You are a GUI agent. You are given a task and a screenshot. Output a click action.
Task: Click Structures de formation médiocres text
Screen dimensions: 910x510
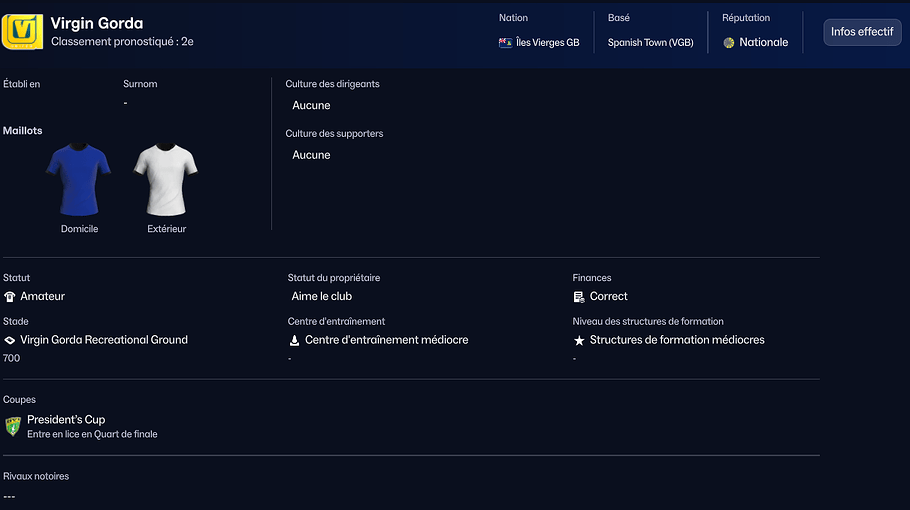coord(677,340)
